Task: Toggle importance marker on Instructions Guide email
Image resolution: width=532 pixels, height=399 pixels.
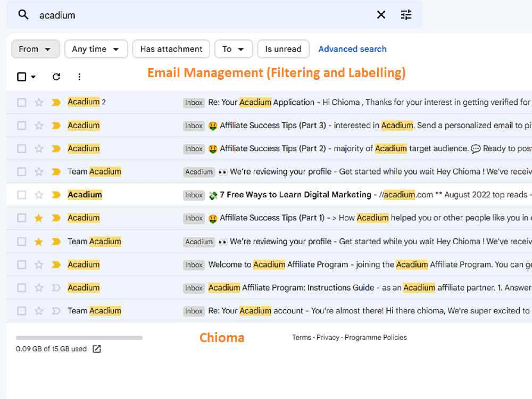Action: 56,288
